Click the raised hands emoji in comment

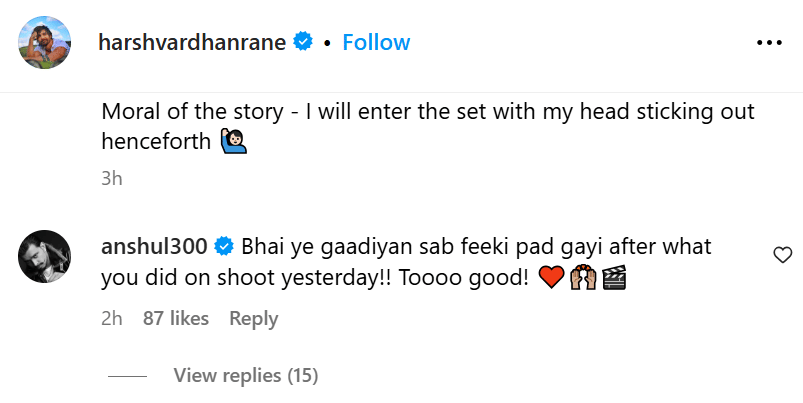[582, 278]
